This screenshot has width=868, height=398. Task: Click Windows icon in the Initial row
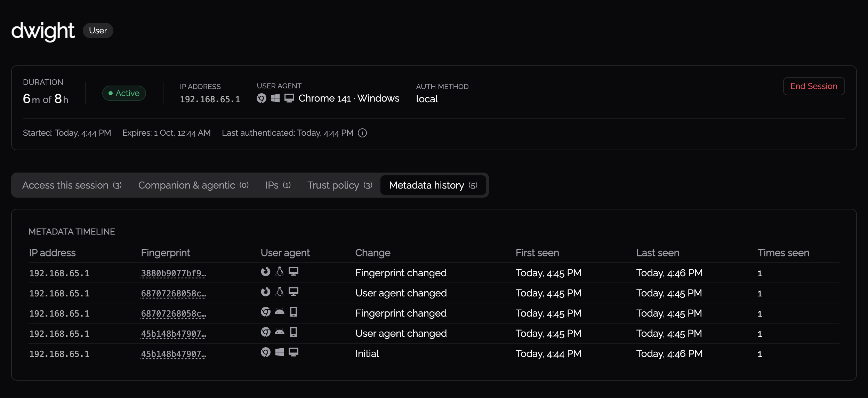tap(280, 352)
